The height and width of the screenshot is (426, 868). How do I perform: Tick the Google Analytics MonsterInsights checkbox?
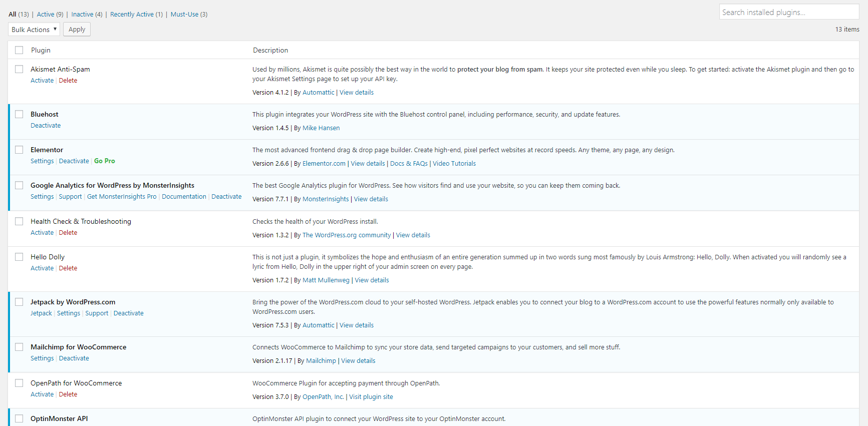tap(19, 185)
